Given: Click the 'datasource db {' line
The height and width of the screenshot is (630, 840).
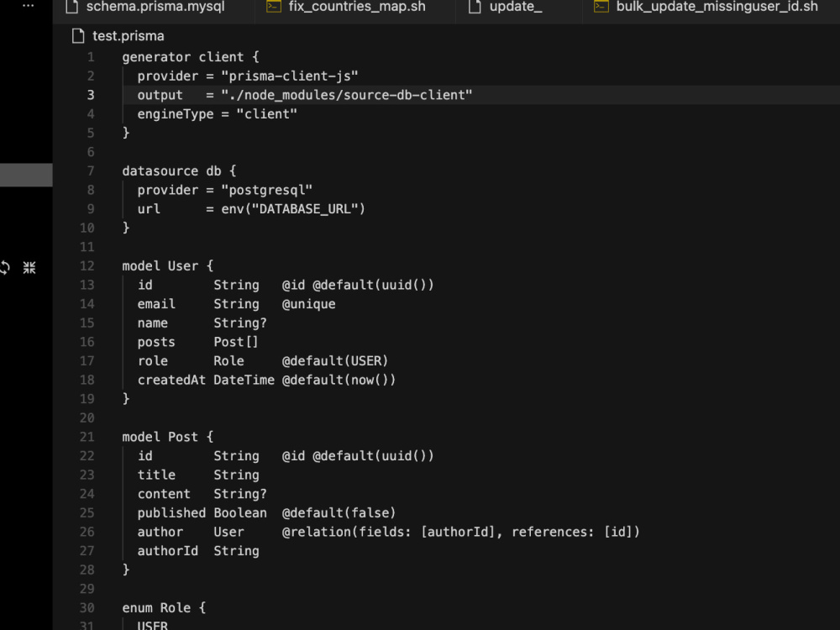Looking at the screenshot, I should point(179,171).
